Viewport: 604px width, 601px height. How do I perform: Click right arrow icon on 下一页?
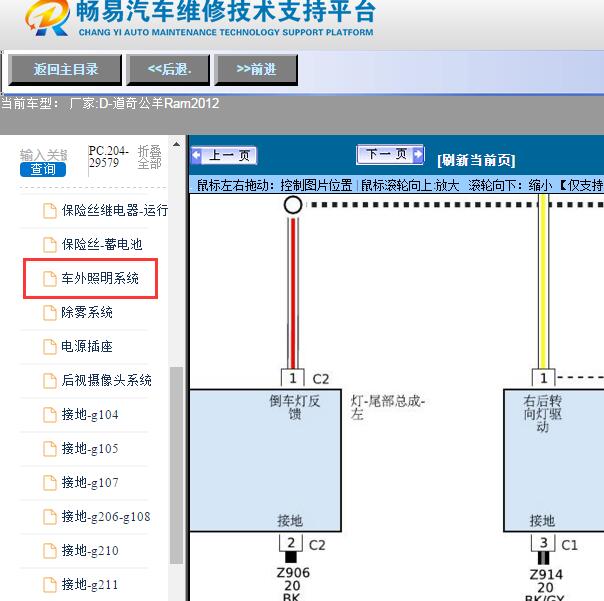tap(418, 154)
